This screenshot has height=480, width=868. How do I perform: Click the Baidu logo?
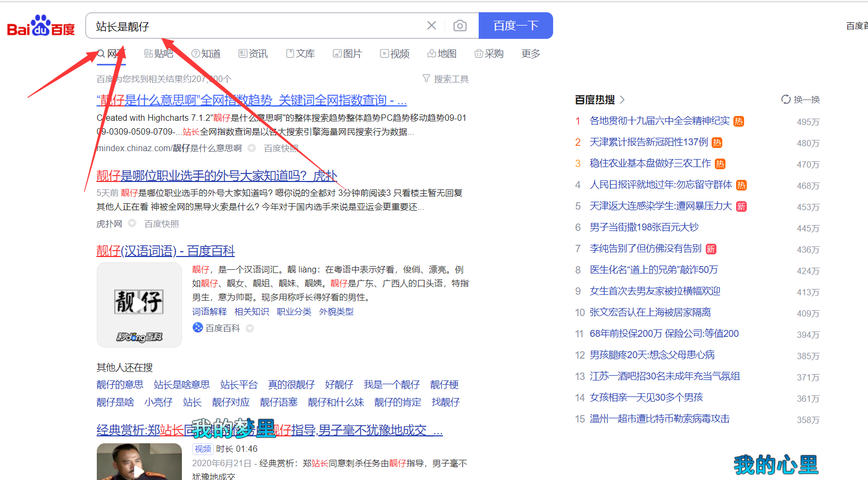tap(41, 26)
